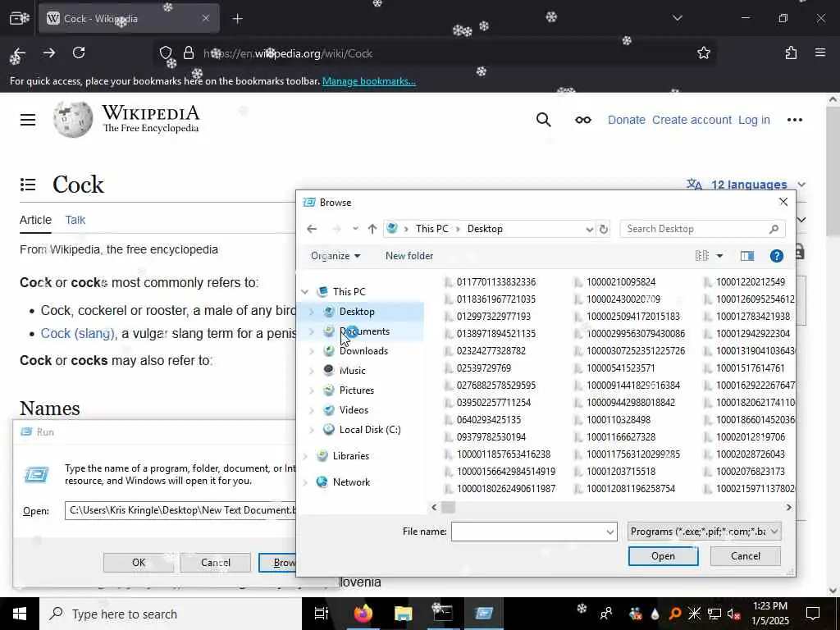This screenshot has height=630, width=840.
Task: Refresh the Desktop folder in Browse dialog
Action: [x=604, y=230]
